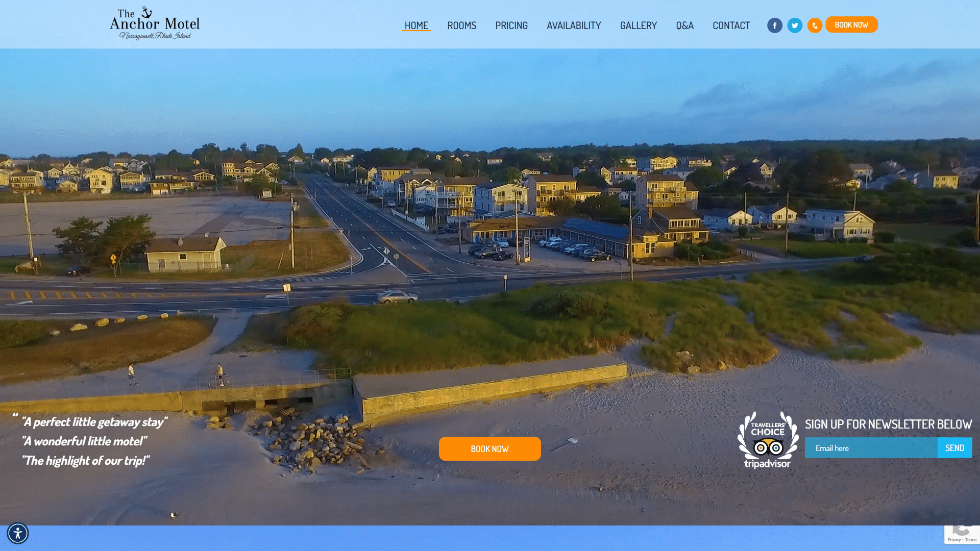This screenshot has height=551, width=980.
Task: Click the TripAdvisor Travellers' Choice badge
Action: click(767, 440)
